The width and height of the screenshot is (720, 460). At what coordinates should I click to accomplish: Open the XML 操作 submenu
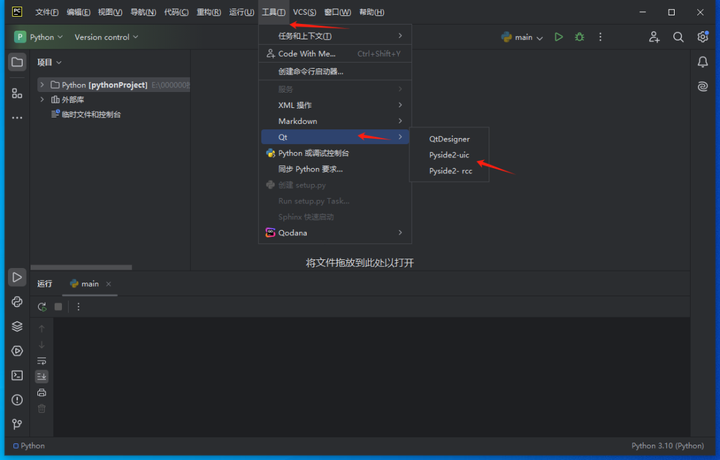(x=335, y=105)
